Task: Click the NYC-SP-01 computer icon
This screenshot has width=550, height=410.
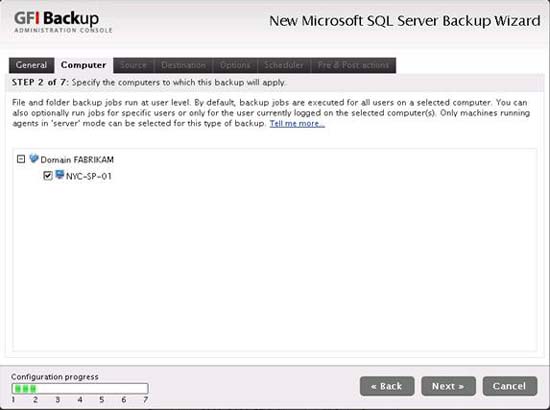Action: (x=60, y=175)
